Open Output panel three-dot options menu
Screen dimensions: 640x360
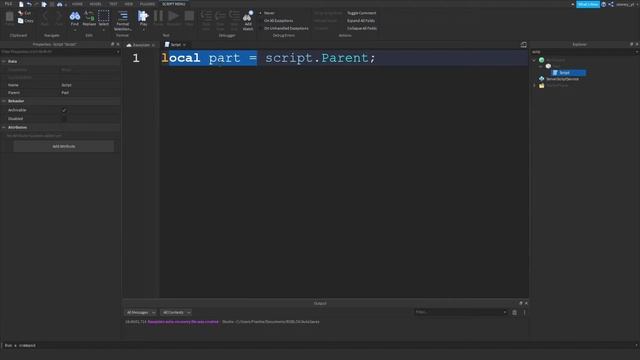pyautogui.click(x=524, y=312)
